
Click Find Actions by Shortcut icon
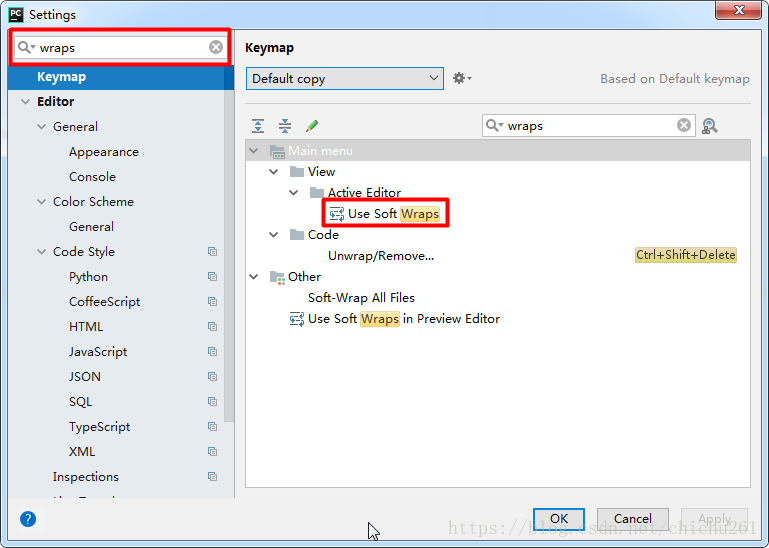(x=709, y=126)
